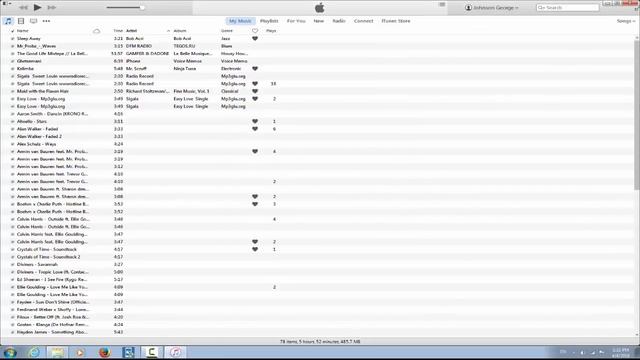Show the Up Next list icon
Image resolution: width=640 pixels, height=360 pixels.
coord(442,4)
